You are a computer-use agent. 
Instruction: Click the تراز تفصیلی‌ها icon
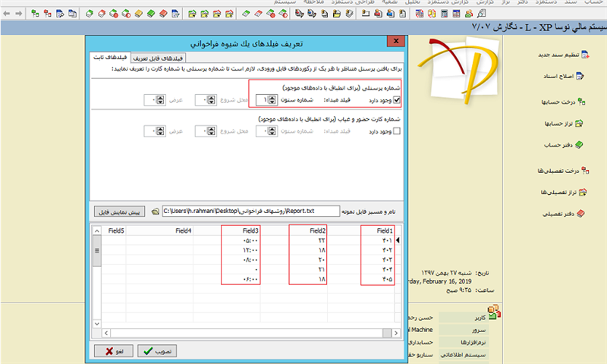tap(581, 193)
